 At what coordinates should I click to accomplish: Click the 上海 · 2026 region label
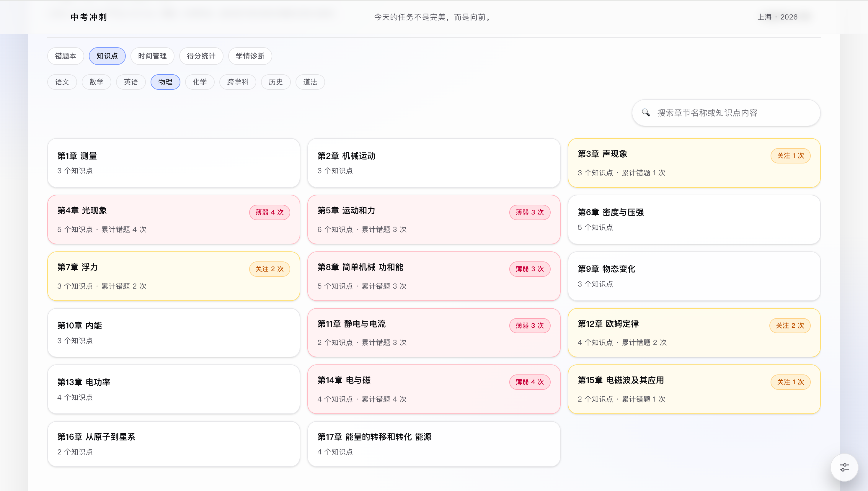[777, 17]
